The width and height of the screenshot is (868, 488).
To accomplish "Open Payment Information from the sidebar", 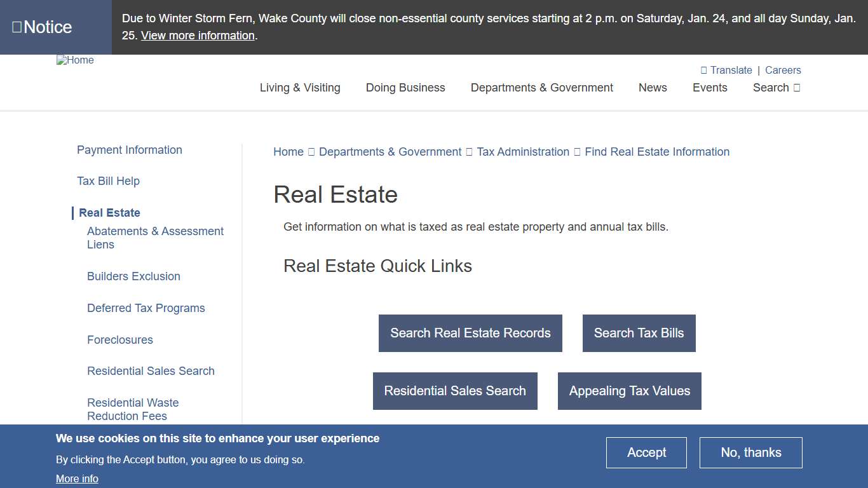I will coord(129,149).
